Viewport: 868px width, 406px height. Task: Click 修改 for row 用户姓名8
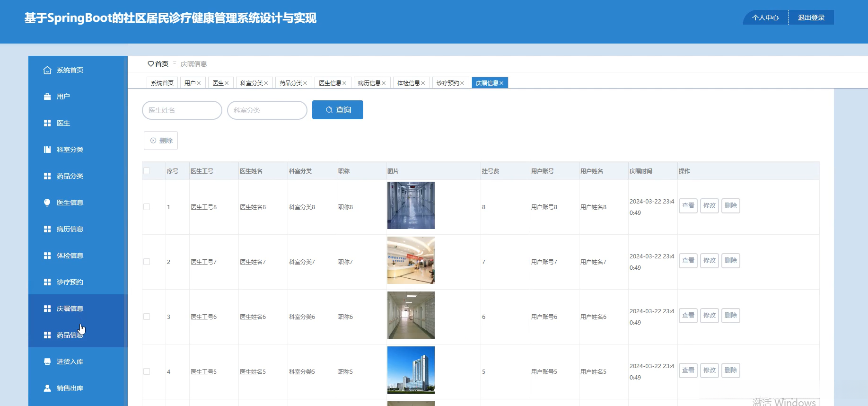tap(710, 205)
